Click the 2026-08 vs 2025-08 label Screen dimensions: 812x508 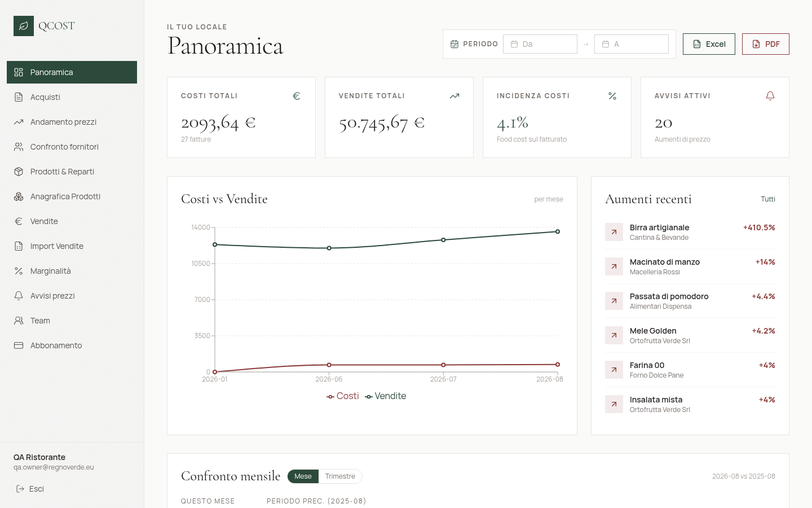[x=743, y=476]
